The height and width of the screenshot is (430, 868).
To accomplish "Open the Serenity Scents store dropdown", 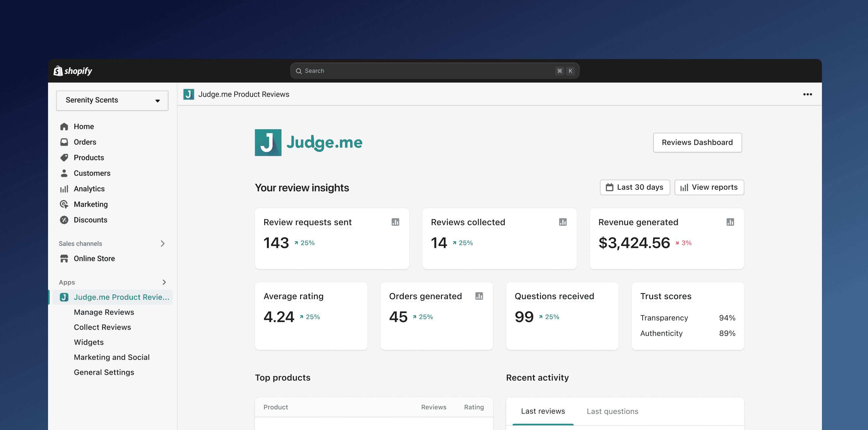I will tap(112, 100).
